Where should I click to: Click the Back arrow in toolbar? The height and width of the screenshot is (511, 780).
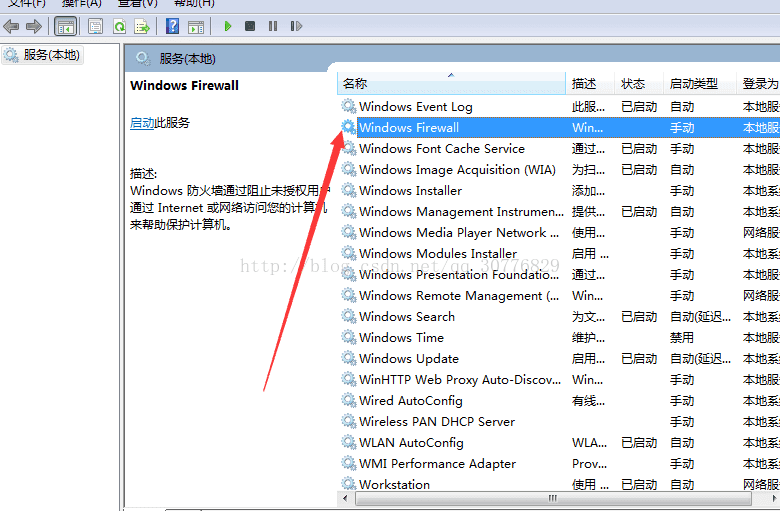click(11, 26)
